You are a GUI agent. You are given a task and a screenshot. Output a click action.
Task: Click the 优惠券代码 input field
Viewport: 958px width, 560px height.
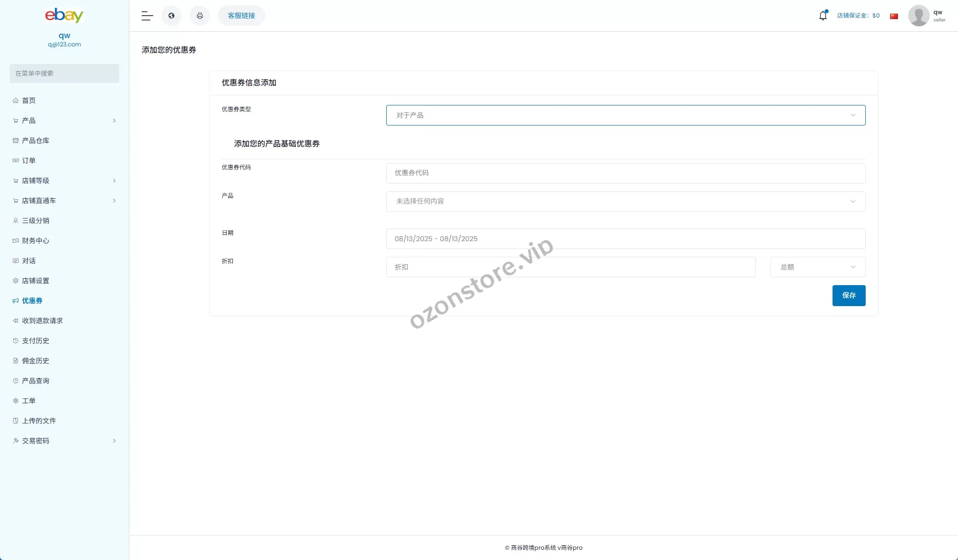tap(625, 173)
